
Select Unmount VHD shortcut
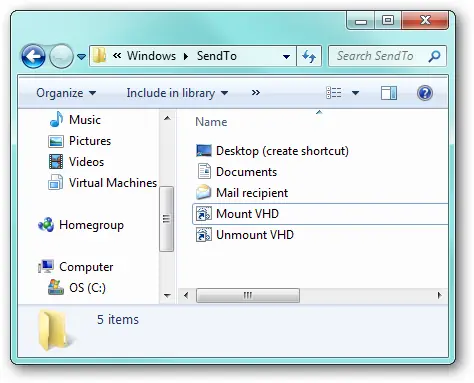pos(255,235)
